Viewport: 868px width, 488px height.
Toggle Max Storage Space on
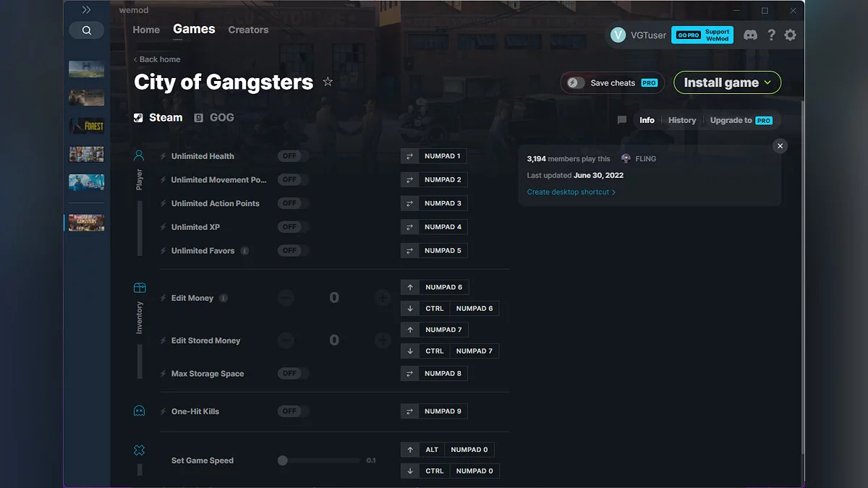(x=292, y=373)
